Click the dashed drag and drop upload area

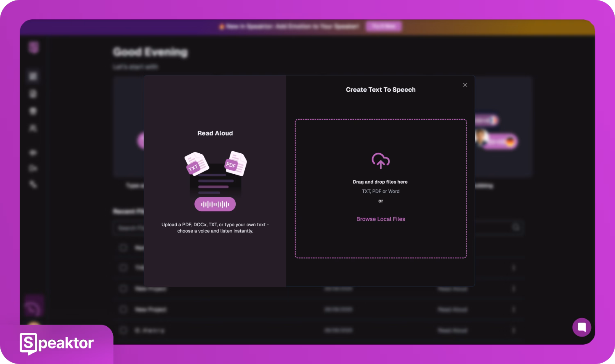click(x=380, y=246)
